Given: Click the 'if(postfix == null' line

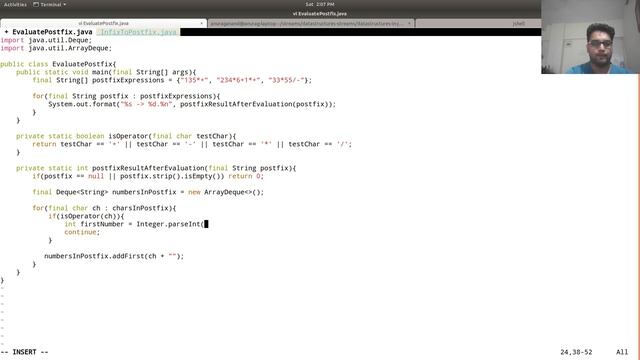Looking at the screenshot, I should (148, 176).
